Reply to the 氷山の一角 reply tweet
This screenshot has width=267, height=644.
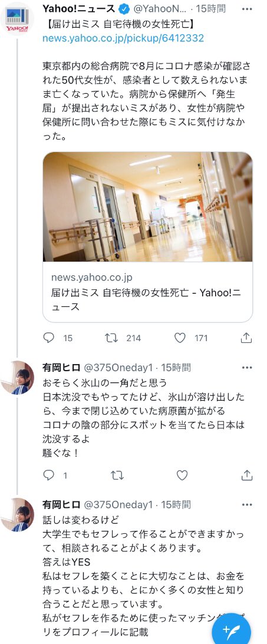pyautogui.click(x=49, y=475)
